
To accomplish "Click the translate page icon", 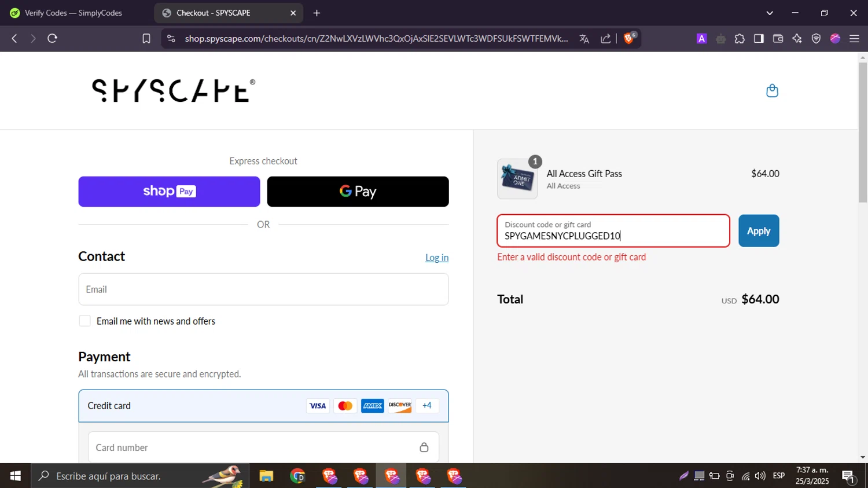I will click(584, 39).
